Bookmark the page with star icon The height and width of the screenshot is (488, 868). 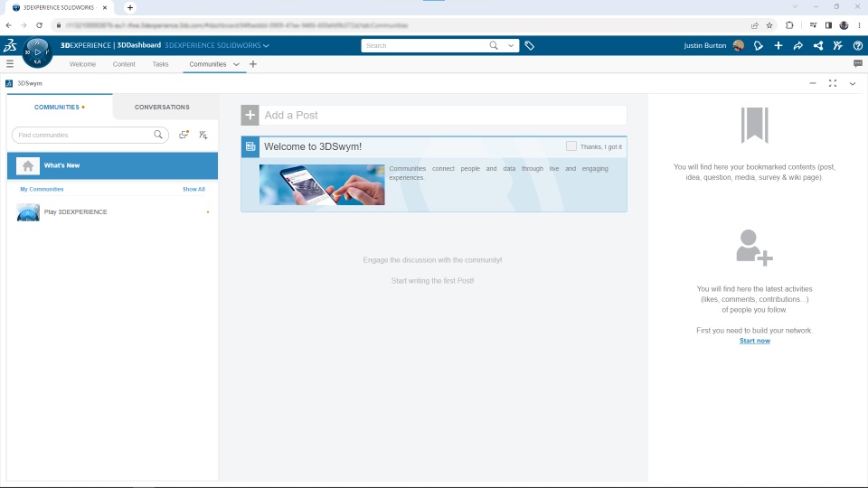pyautogui.click(x=769, y=25)
